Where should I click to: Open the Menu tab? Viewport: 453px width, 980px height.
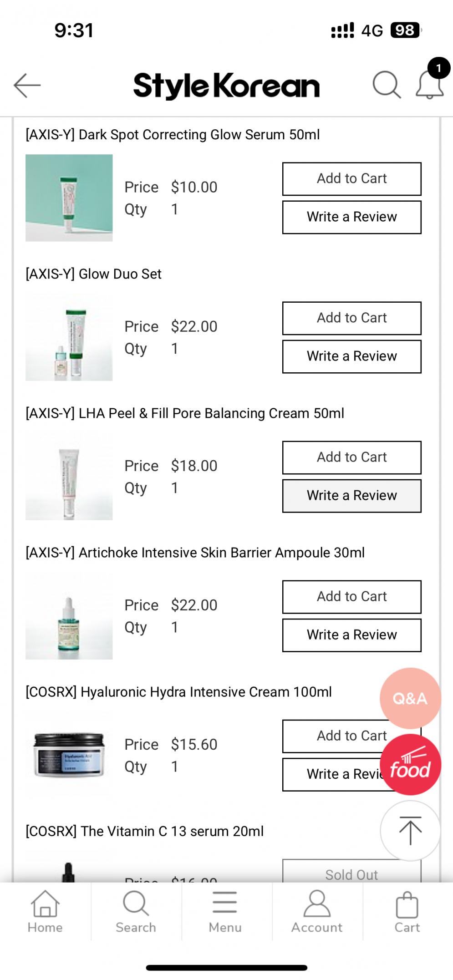pos(225,912)
